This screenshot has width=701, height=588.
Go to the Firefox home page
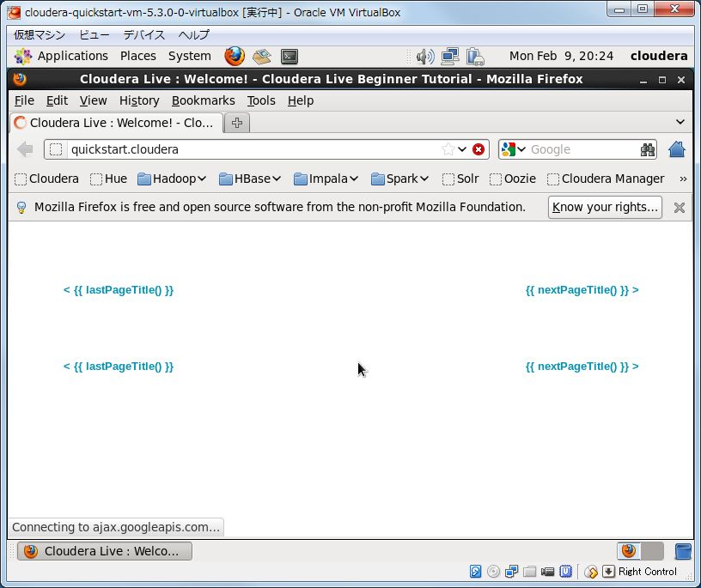[677, 149]
